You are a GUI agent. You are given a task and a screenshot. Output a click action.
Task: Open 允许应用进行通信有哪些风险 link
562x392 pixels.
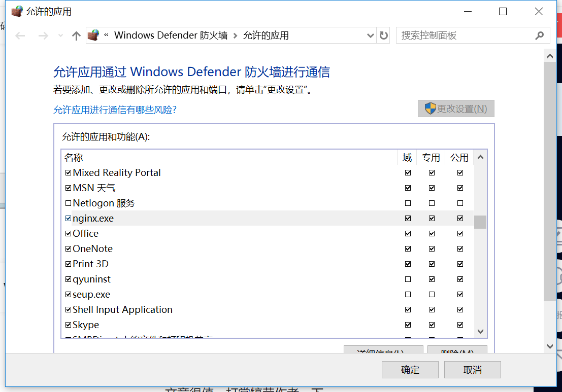115,110
